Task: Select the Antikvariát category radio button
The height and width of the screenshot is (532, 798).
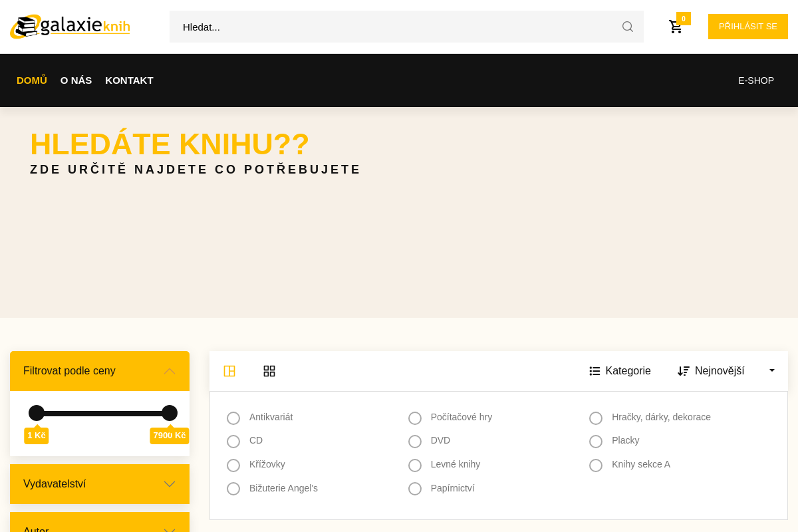Action: point(233,418)
